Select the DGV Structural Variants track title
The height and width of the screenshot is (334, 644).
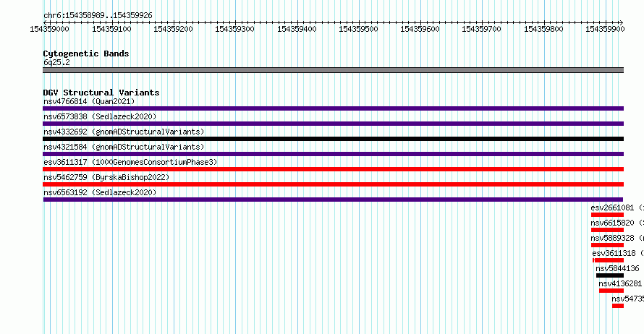tap(101, 93)
